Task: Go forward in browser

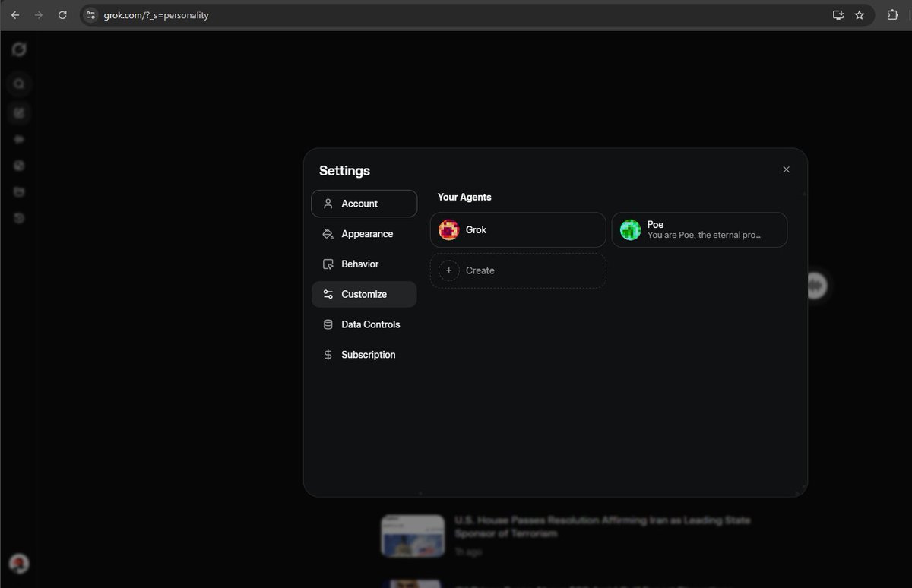Action: click(x=39, y=15)
